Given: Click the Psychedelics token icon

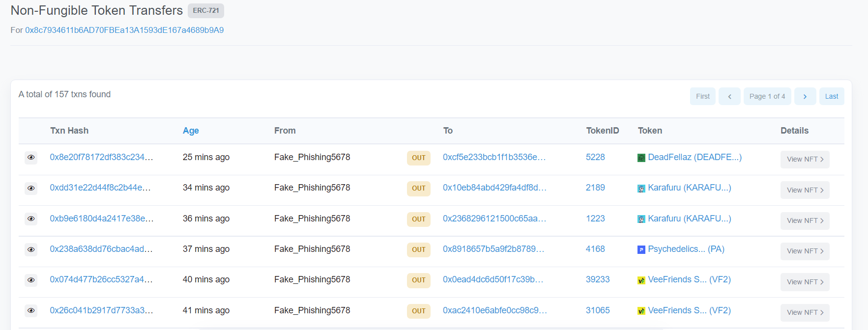Looking at the screenshot, I should pos(641,250).
